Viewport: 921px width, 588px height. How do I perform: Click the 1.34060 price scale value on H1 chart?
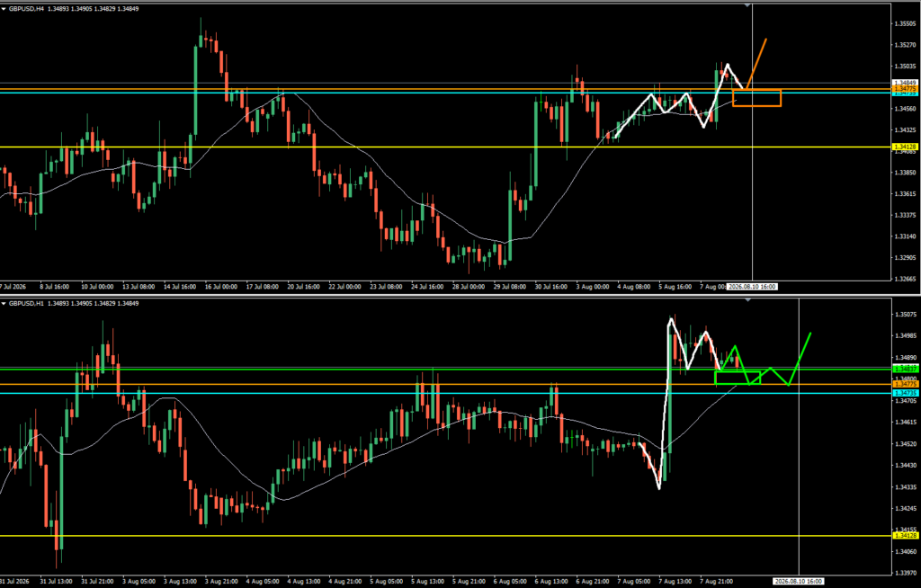(x=905, y=552)
